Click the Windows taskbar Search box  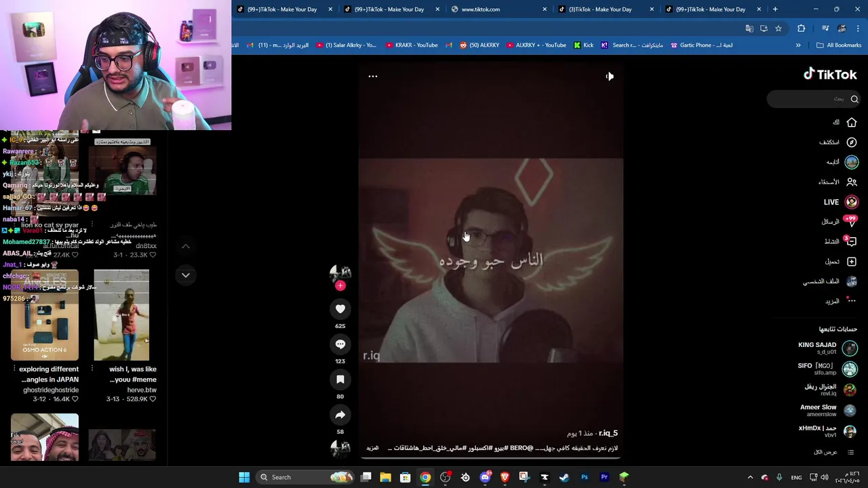[305, 477]
